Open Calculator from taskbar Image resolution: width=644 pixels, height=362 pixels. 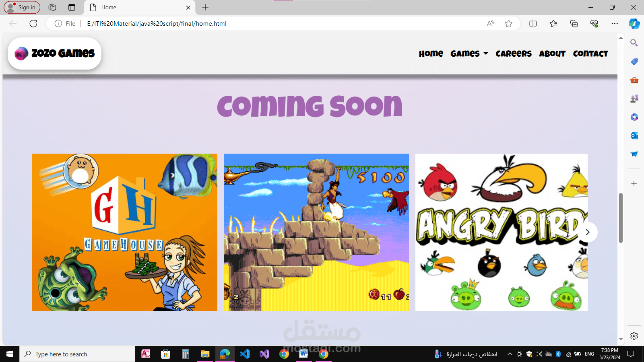(185, 354)
